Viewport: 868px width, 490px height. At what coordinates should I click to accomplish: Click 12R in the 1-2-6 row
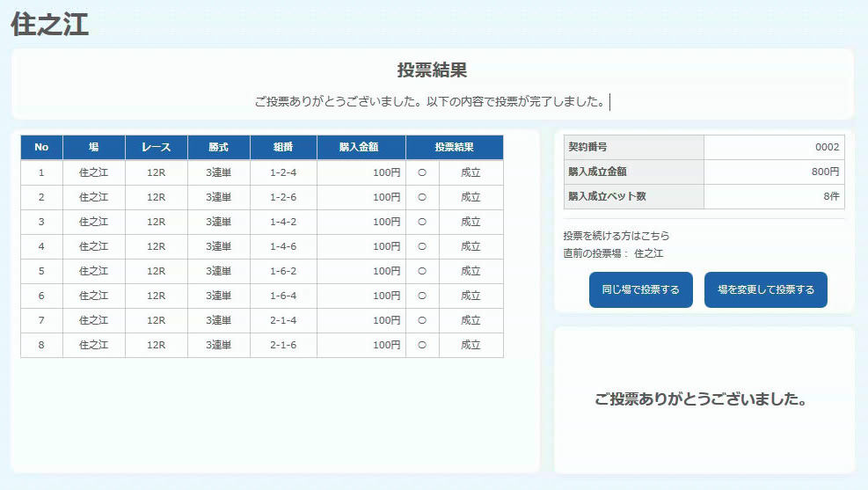(x=157, y=197)
